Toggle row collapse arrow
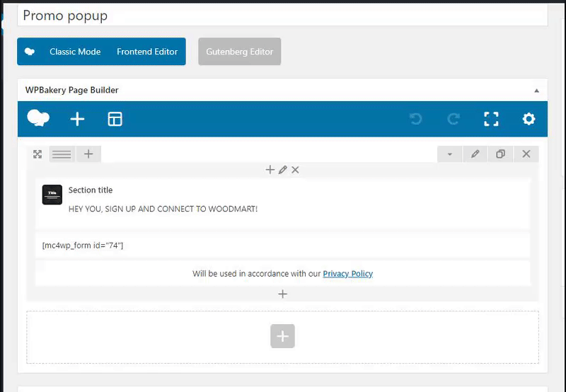566x392 pixels. pos(449,154)
